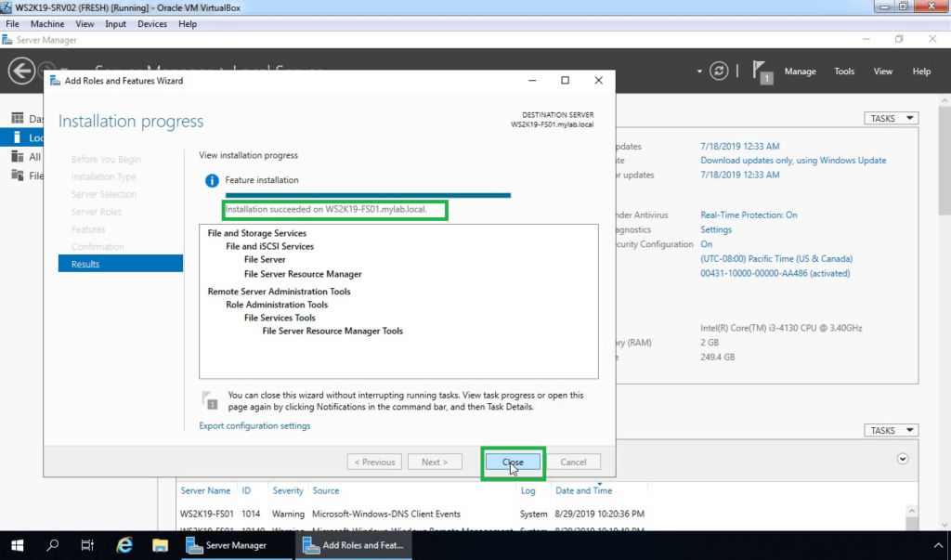Open VirtualBox Machine menu
This screenshot has height=560, width=951.
click(x=47, y=23)
